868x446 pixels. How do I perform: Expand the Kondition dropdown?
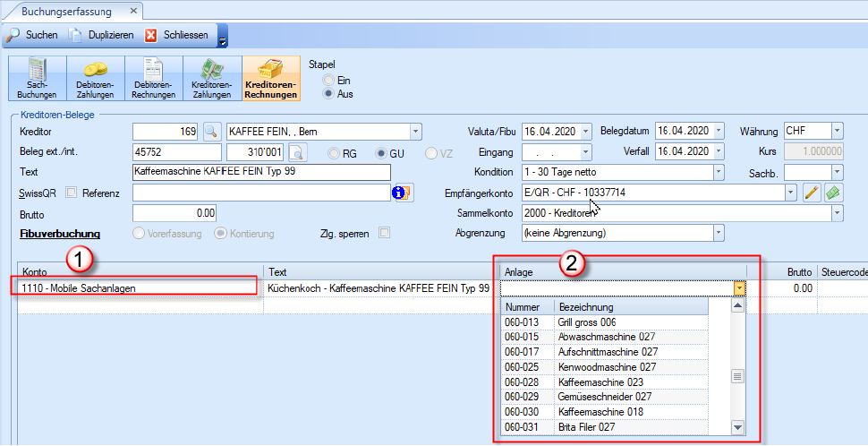click(718, 172)
